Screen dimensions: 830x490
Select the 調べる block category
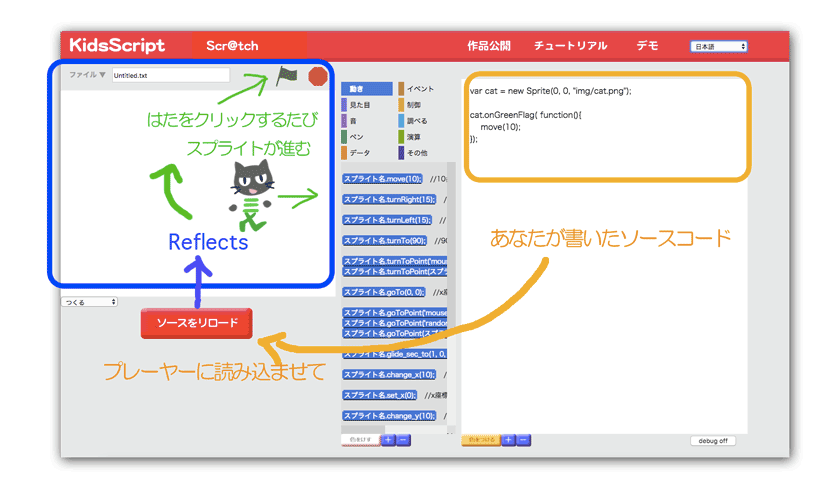coord(413,121)
